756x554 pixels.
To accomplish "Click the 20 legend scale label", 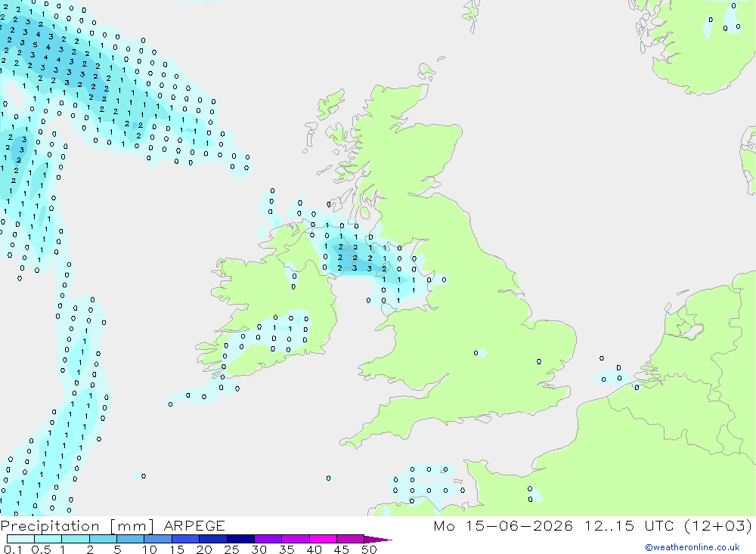I will (204, 549).
